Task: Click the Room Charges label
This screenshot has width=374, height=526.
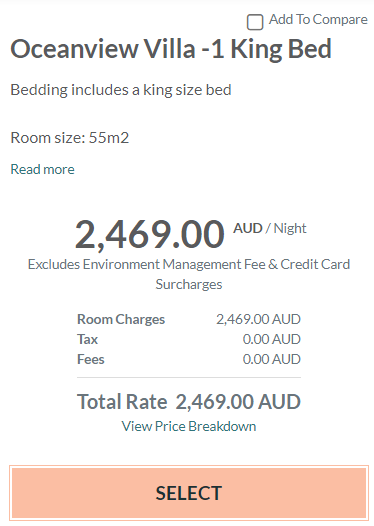Action: click(121, 319)
